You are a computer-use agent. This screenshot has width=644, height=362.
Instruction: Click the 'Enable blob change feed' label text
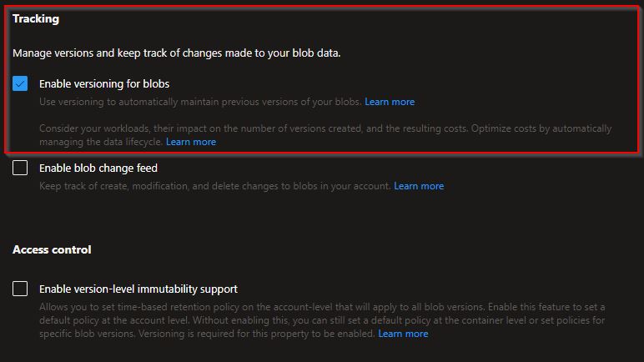tap(98, 168)
